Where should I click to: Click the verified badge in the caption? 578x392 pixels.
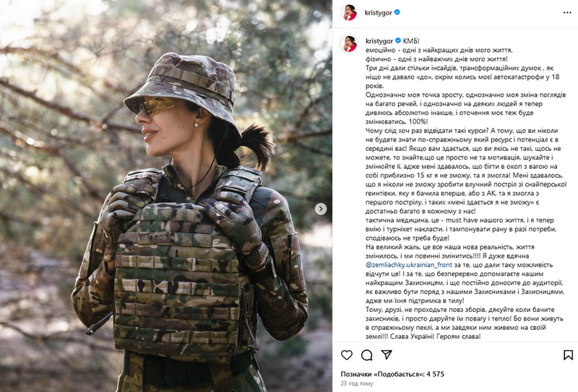point(398,40)
